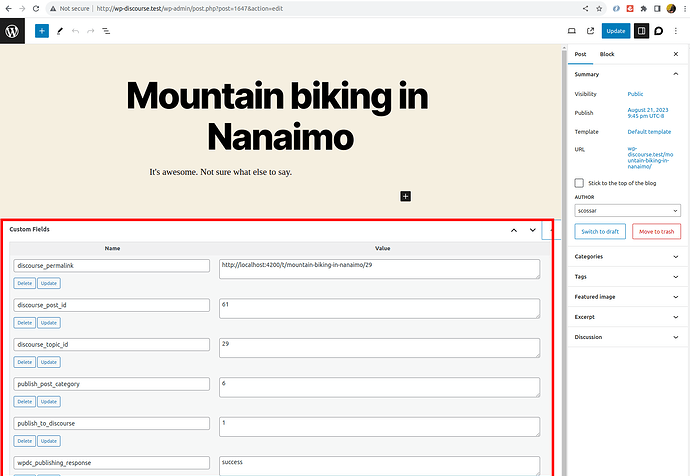Undo the last change
This screenshot has height=476, width=690.
click(x=75, y=31)
